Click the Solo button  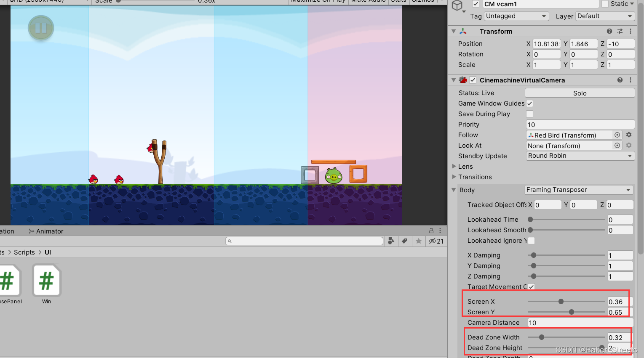pos(580,93)
